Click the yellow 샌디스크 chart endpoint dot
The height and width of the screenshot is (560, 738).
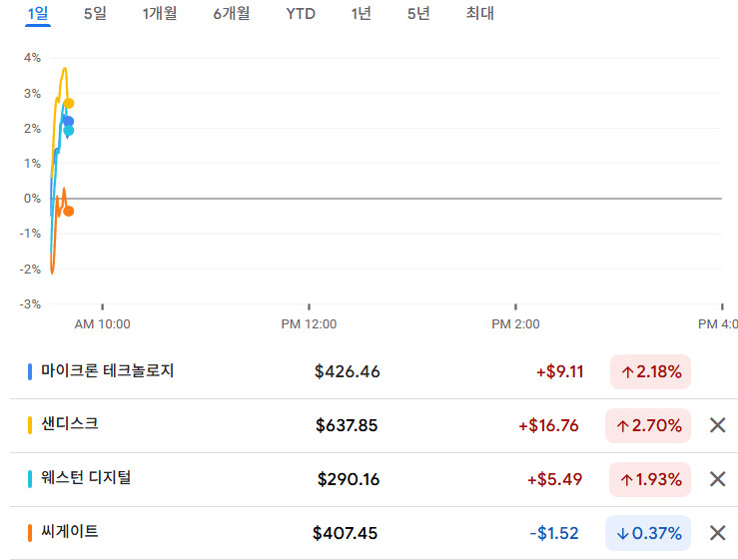[x=69, y=103]
